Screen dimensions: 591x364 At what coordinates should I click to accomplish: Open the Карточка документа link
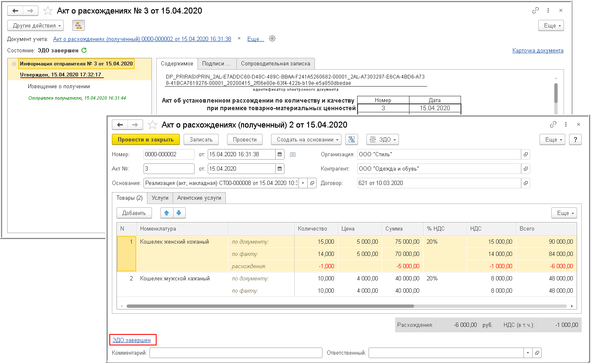(x=537, y=50)
